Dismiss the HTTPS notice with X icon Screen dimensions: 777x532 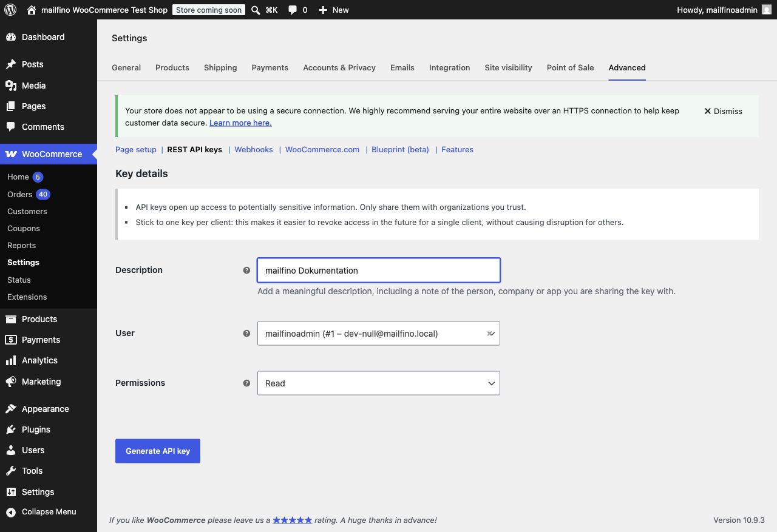[708, 111]
